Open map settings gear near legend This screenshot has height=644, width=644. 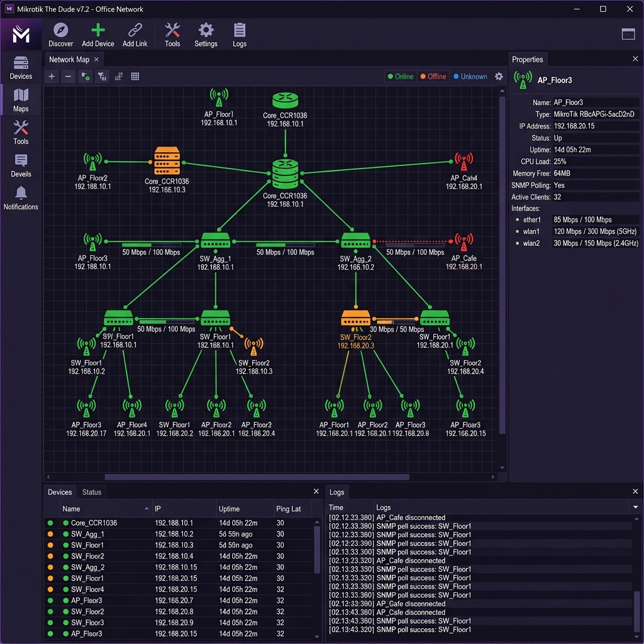click(499, 76)
